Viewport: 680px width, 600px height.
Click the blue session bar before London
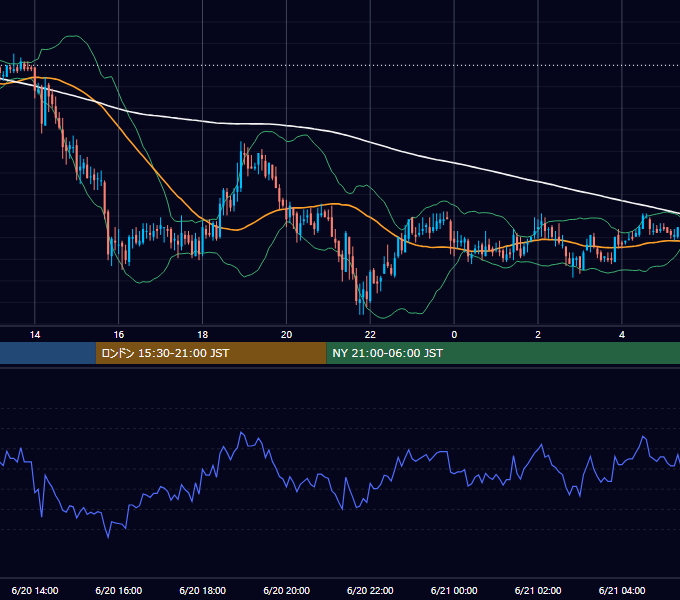coord(48,353)
